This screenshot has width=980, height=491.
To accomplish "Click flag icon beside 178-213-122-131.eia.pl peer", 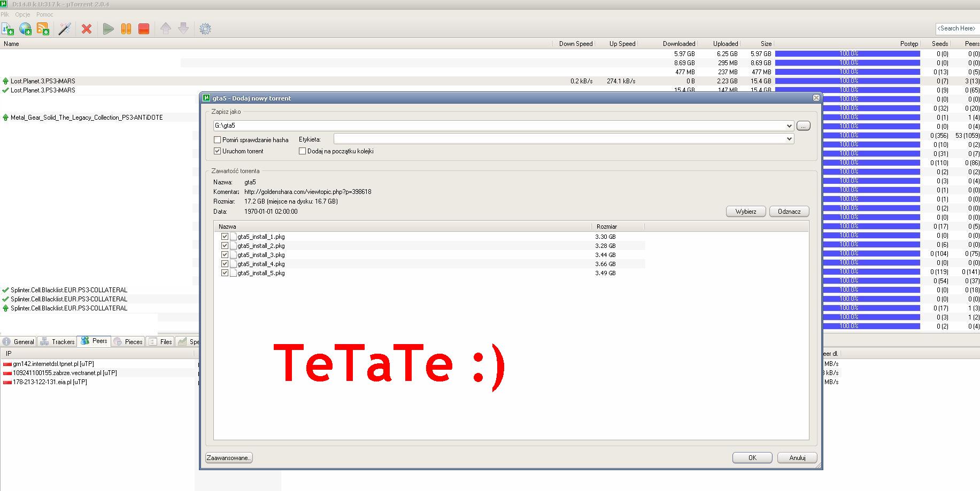I will point(7,382).
